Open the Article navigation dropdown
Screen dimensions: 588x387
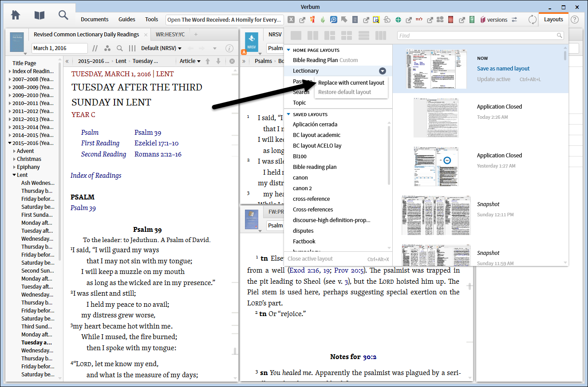[190, 61]
